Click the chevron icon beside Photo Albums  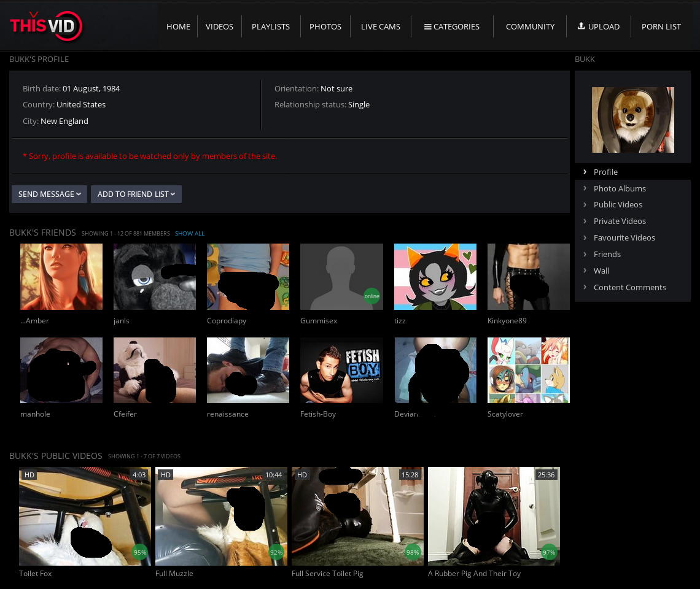(585, 188)
